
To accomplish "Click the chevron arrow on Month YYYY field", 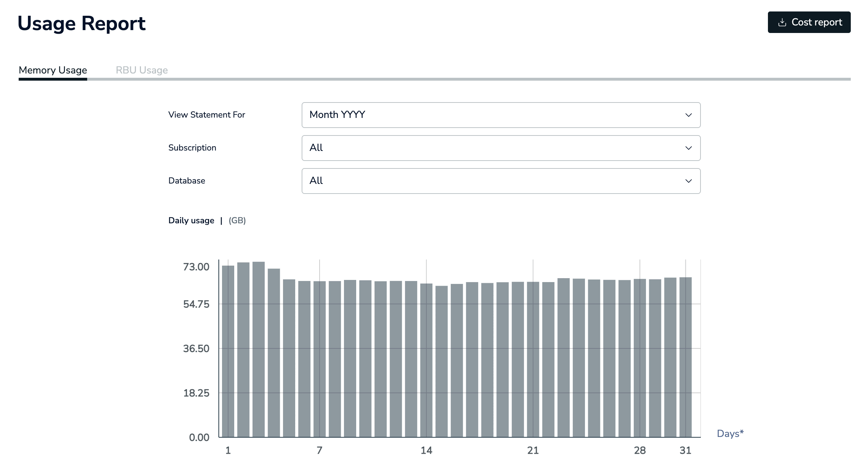I will 688,115.
